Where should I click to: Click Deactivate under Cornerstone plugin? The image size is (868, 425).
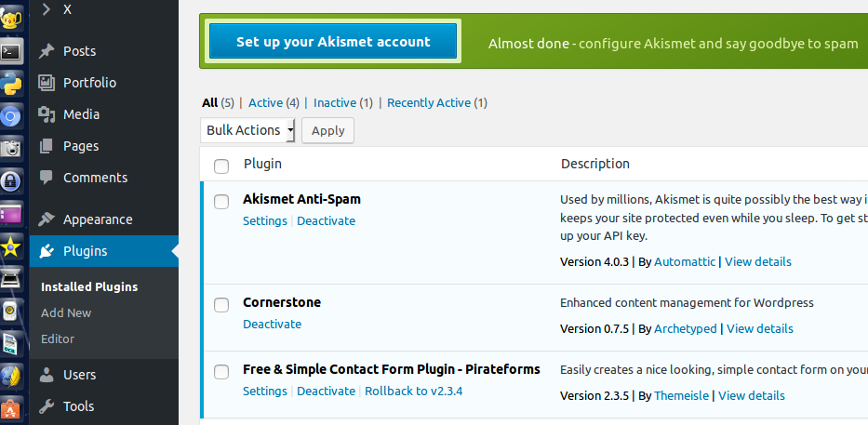point(272,324)
